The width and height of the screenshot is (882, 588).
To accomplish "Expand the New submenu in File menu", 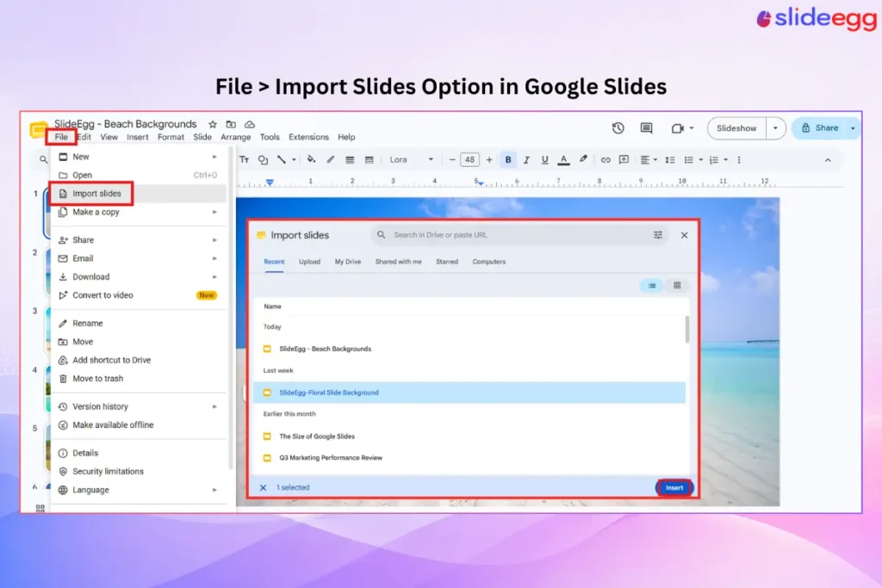I will (139, 157).
